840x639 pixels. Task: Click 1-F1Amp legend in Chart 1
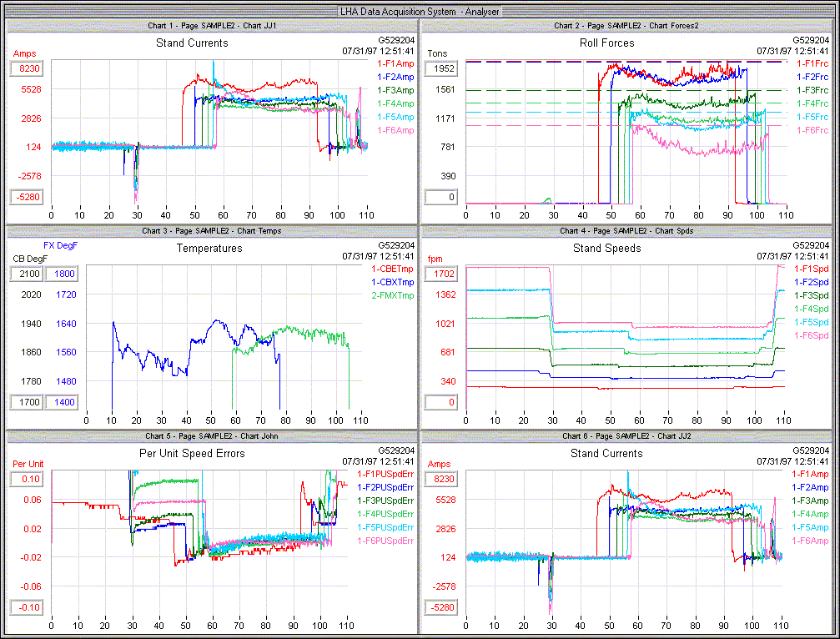point(395,63)
